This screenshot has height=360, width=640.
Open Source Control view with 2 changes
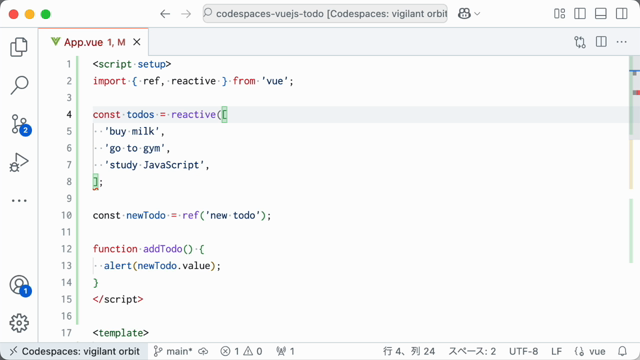tap(20, 124)
